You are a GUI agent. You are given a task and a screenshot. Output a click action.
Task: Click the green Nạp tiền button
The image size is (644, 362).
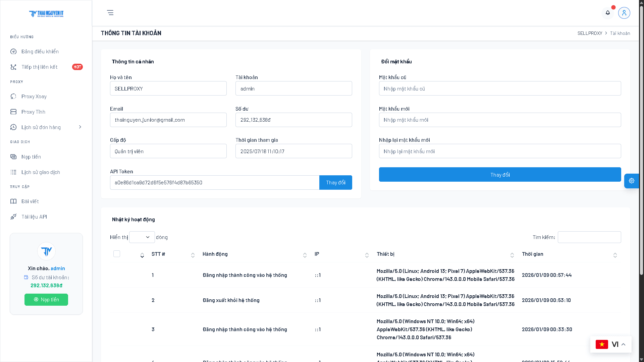tap(46, 300)
